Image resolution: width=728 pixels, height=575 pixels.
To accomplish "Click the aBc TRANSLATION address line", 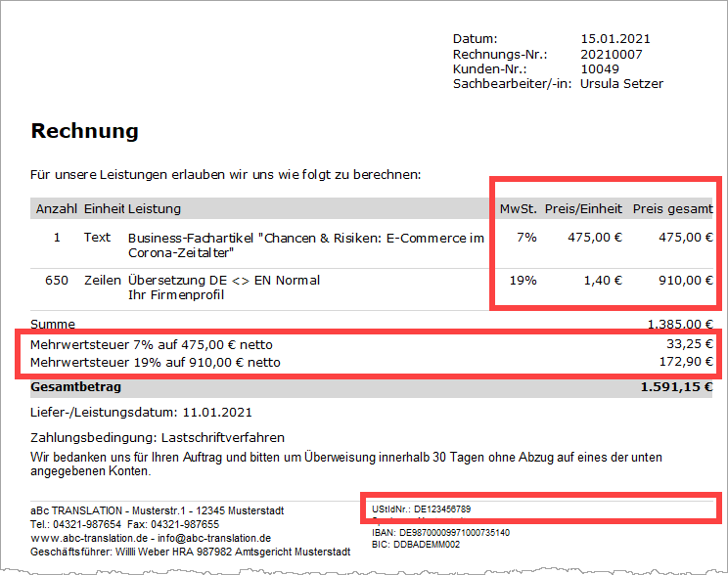I will pyautogui.click(x=158, y=511).
